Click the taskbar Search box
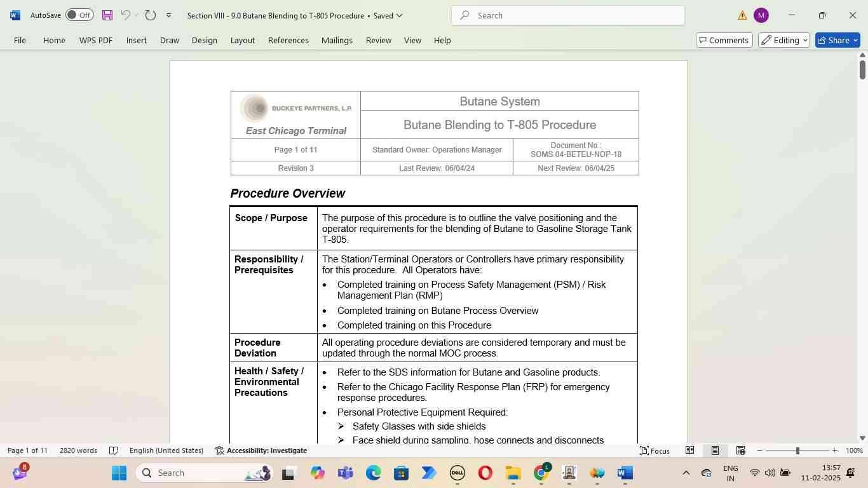Viewport: 868px width, 488px height. tap(205, 473)
